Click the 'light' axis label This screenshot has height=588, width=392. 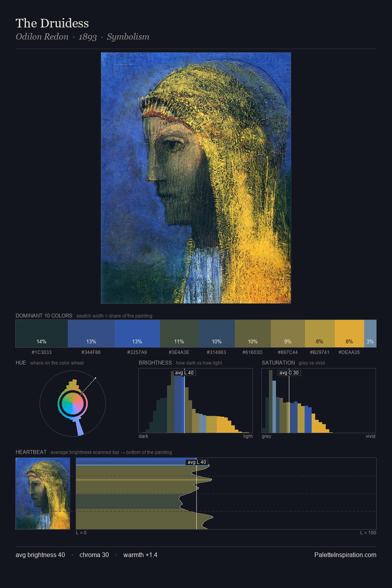(248, 436)
